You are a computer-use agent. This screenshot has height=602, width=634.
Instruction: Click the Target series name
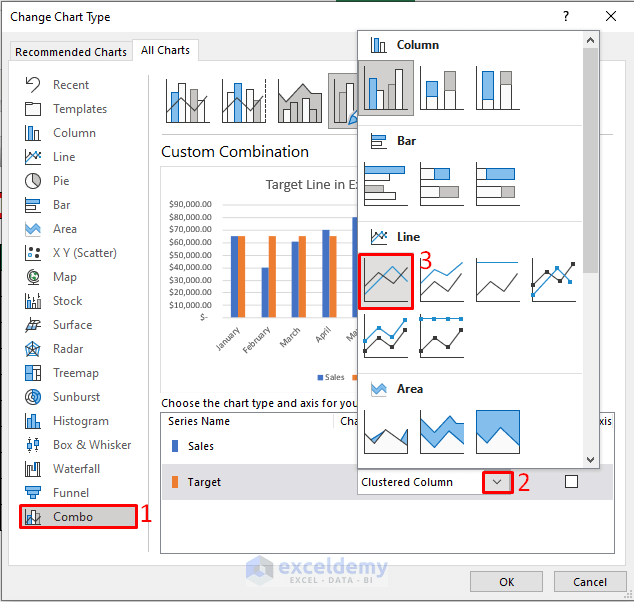[204, 482]
